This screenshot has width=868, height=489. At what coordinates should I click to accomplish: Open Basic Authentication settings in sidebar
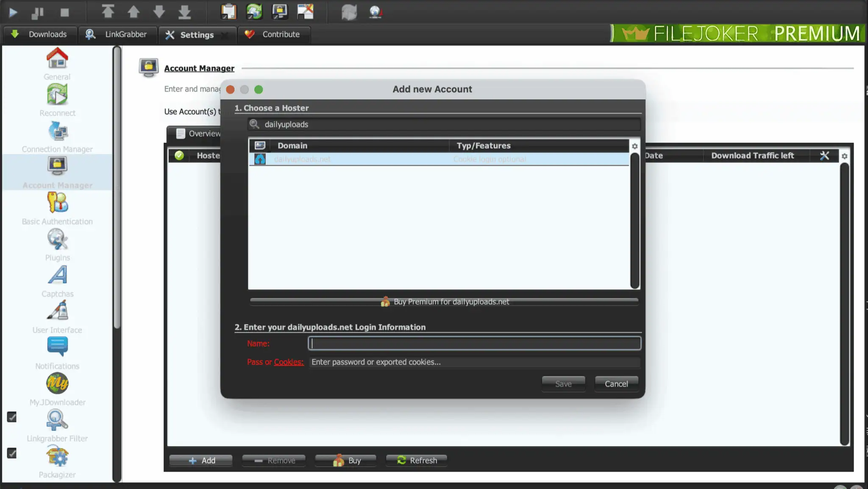pos(57,209)
